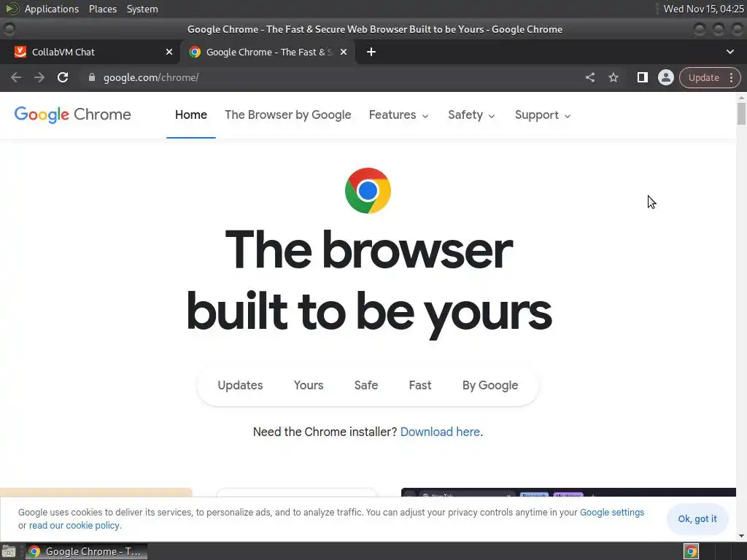Click the Update button in toolbar
Screen dimensions: 747x560
point(704,77)
